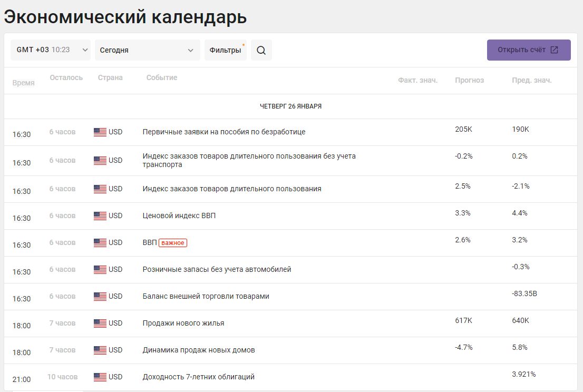Open Розничные запасы без учета автомобилей event

click(x=217, y=269)
